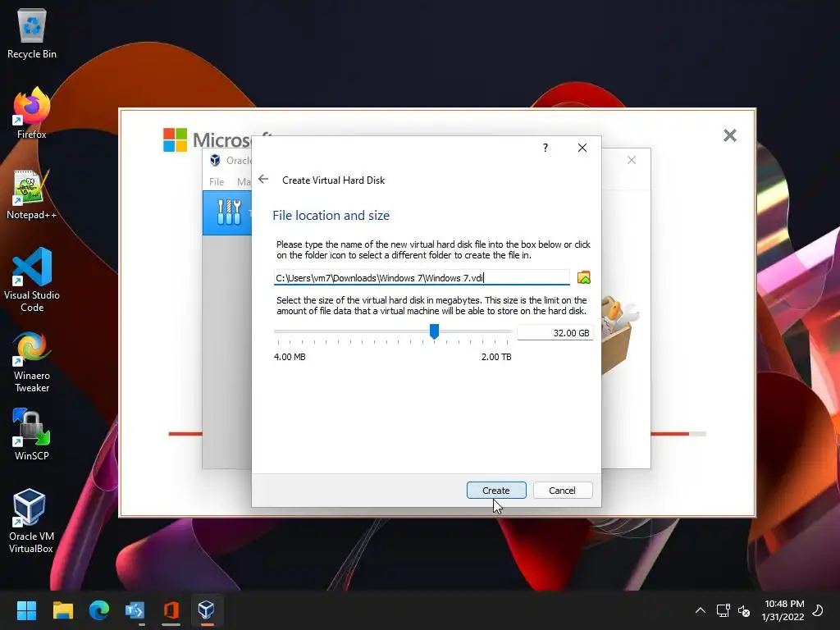Click the back arrow in Create Virtual Hard Disk
The image size is (840, 630).
pos(263,180)
